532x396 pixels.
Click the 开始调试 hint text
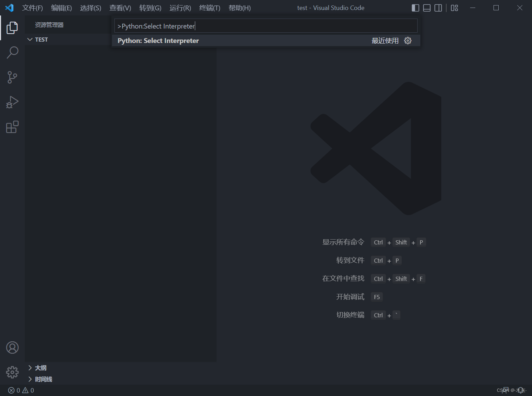(x=350, y=297)
